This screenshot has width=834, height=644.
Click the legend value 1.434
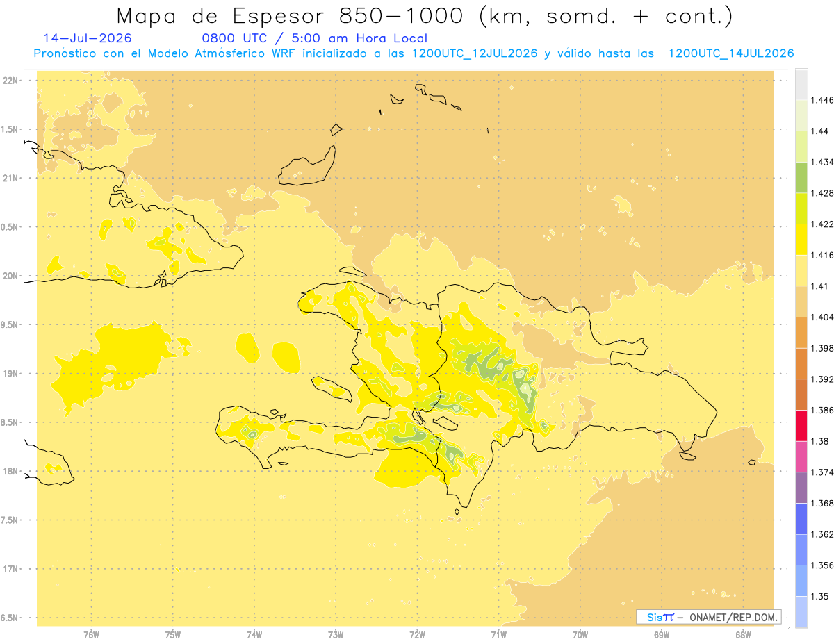822,162
